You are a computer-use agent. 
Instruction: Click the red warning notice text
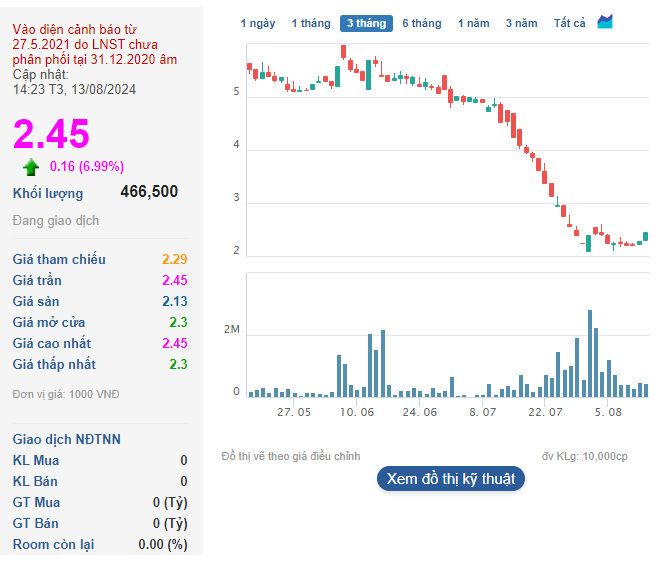point(95,46)
